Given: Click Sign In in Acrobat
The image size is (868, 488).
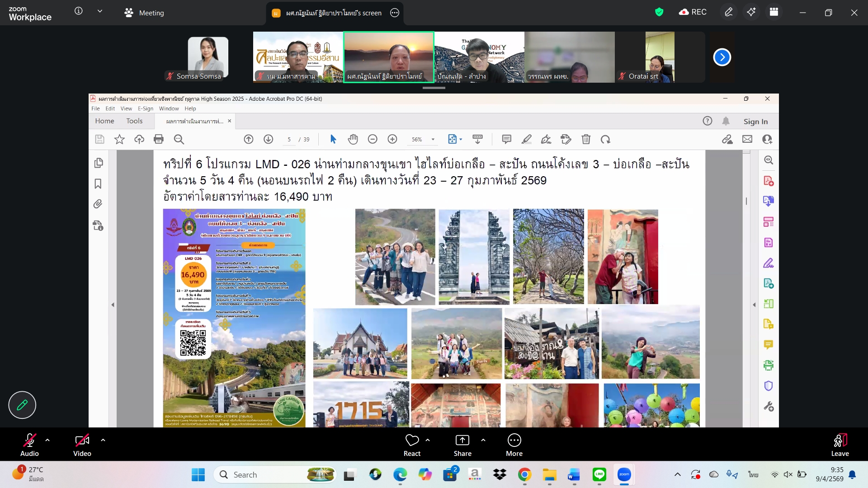Looking at the screenshot, I should tap(755, 121).
